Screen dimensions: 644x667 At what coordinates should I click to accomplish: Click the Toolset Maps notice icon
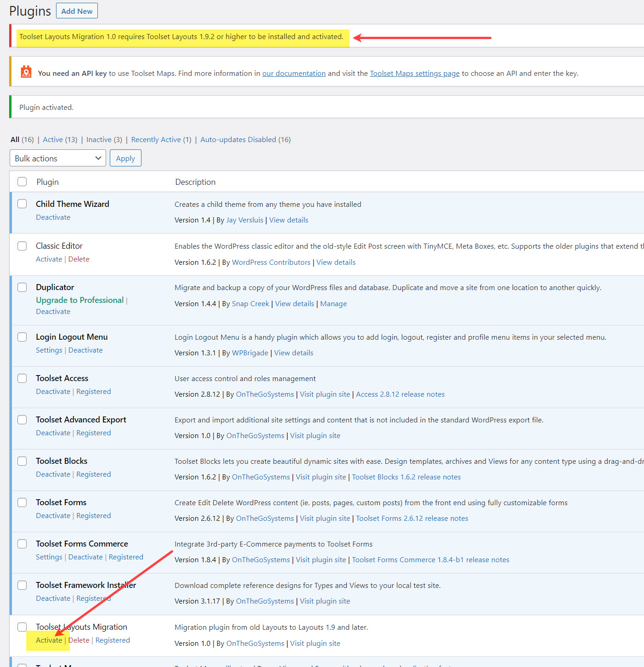(x=26, y=72)
